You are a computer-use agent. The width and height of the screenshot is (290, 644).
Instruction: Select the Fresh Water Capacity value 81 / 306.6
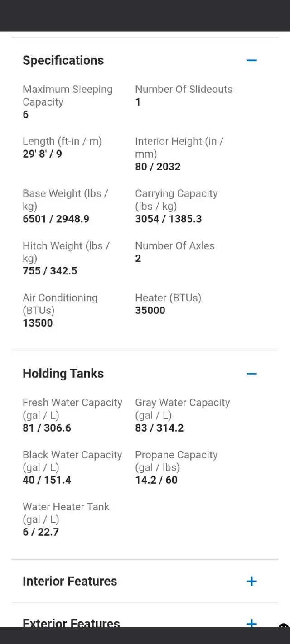(47, 428)
